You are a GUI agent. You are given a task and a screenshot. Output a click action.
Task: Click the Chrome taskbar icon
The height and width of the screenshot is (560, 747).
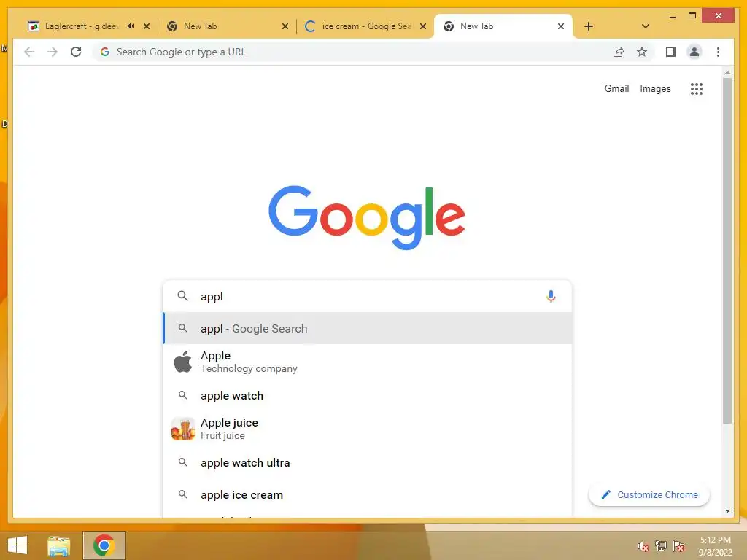point(104,545)
